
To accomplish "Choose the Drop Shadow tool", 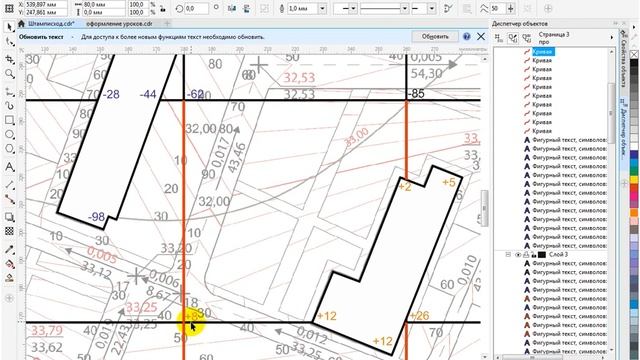I will (x=9, y=217).
